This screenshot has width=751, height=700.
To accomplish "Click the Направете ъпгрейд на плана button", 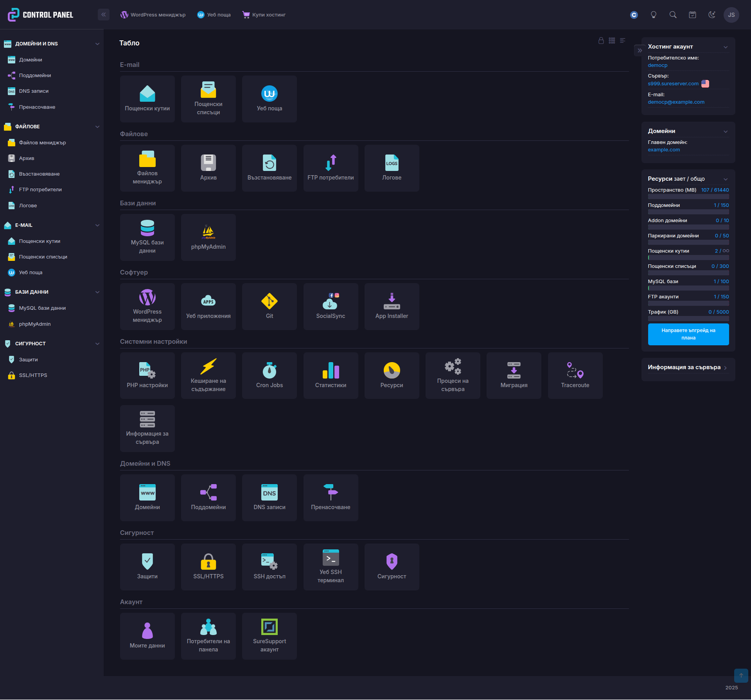I will [688, 334].
